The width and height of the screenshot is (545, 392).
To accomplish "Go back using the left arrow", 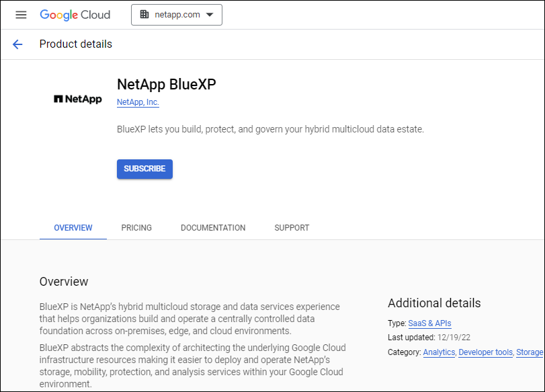I will [17, 44].
